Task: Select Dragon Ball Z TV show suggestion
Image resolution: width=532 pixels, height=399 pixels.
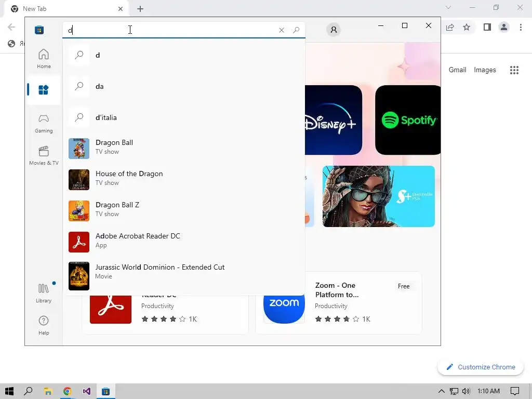Action: pyautogui.click(x=184, y=211)
